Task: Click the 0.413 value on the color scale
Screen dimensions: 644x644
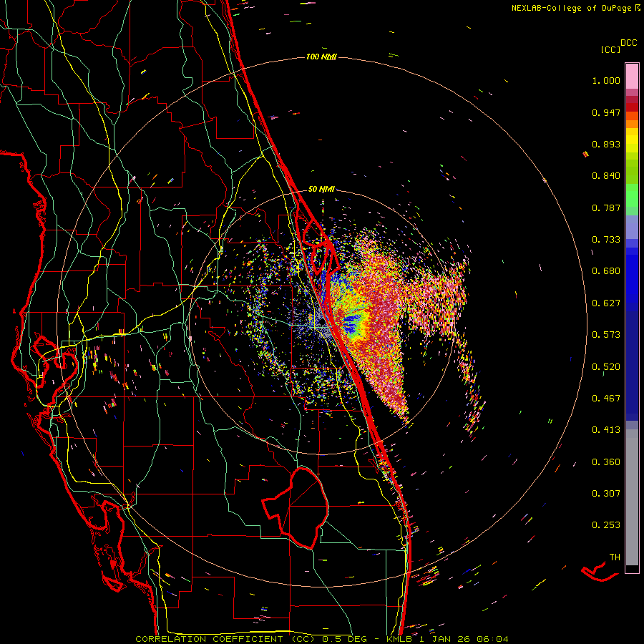Action: [606, 430]
